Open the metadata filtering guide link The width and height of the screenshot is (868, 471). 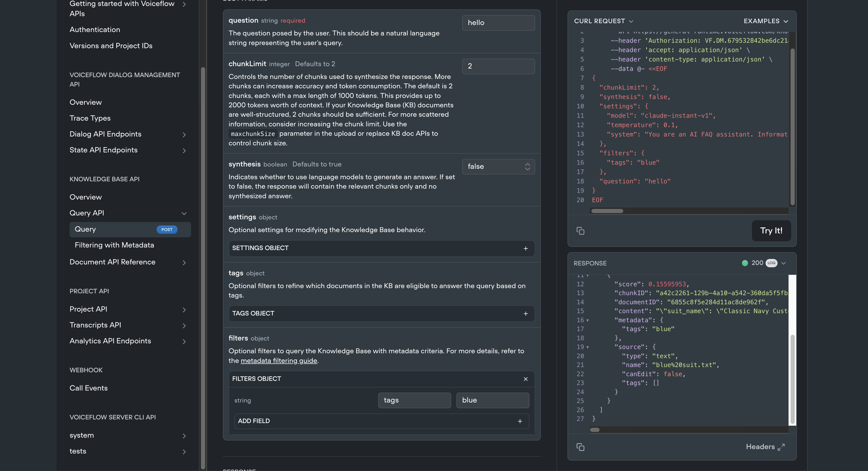[279, 361]
